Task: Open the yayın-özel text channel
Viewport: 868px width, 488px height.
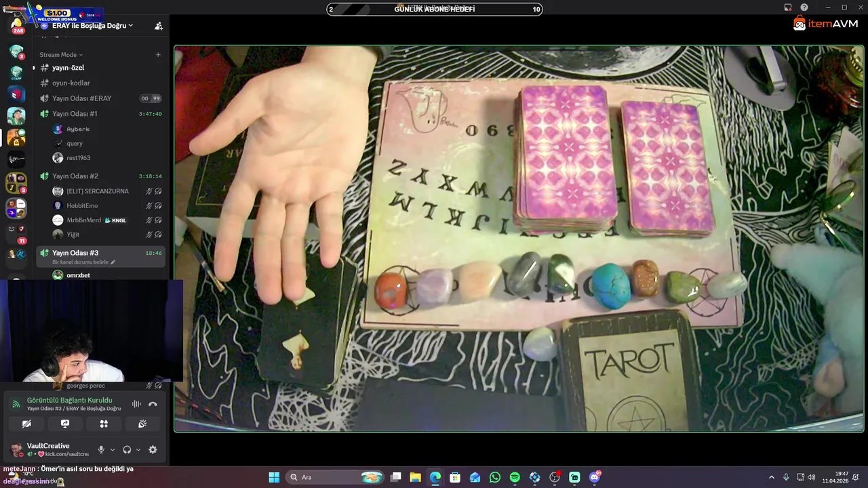Action: tap(100, 68)
